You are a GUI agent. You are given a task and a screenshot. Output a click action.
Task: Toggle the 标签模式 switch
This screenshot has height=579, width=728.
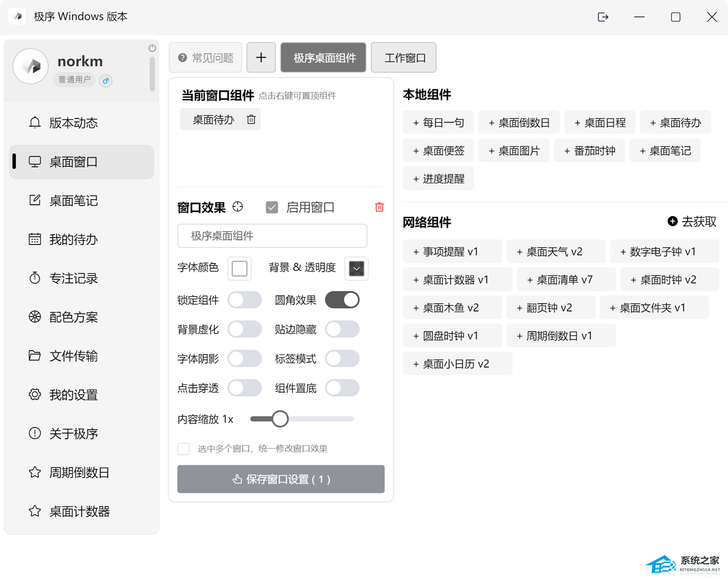click(x=342, y=358)
